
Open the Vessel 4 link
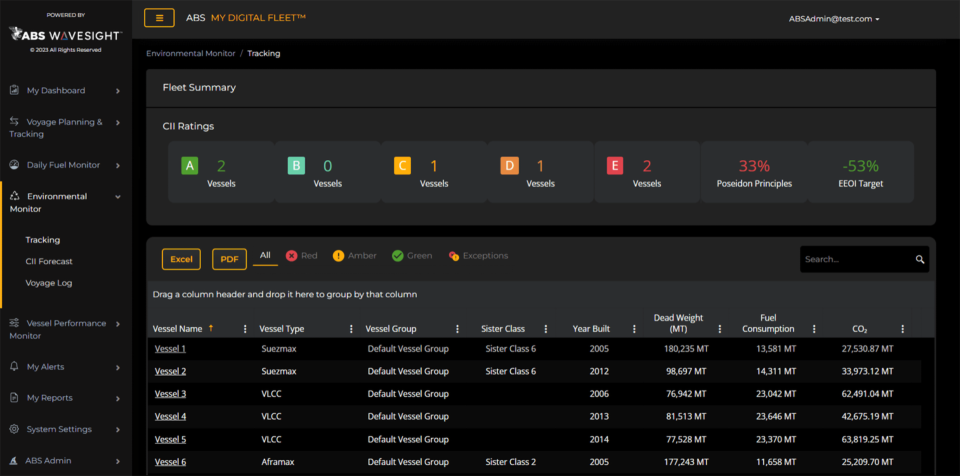click(x=170, y=417)
